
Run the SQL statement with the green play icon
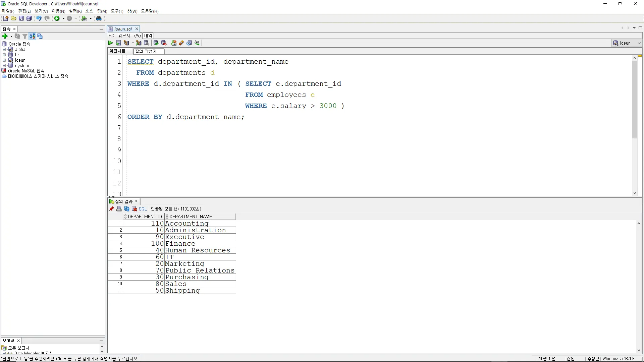[x=111, y=43]
